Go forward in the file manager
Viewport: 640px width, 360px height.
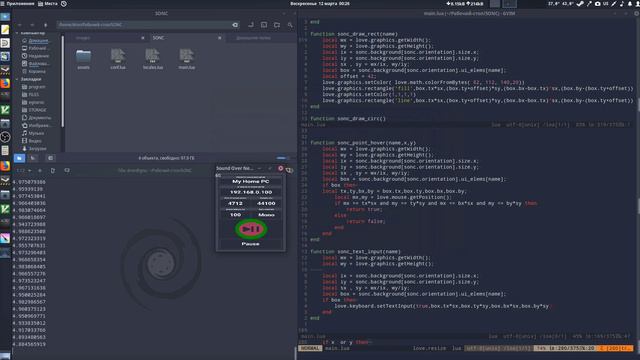coord(32,25)
